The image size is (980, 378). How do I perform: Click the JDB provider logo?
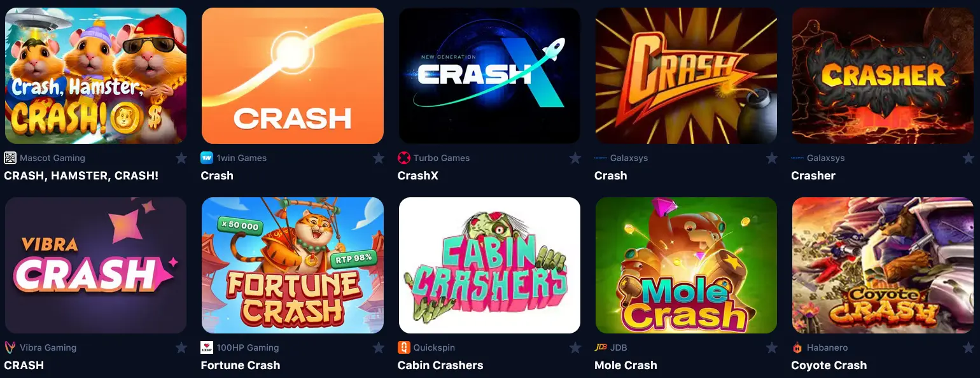coord(600,347)
